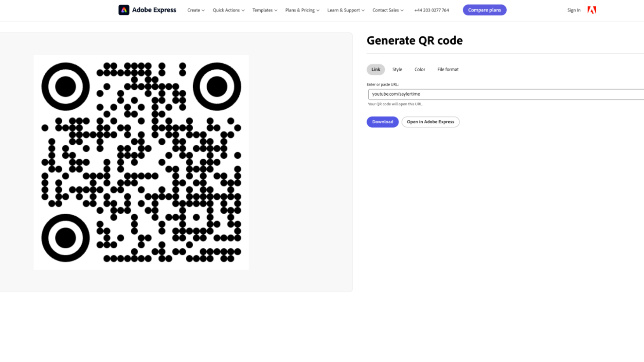Switch to the Color tab
The image size is (644, 362).
pos(420,69)
